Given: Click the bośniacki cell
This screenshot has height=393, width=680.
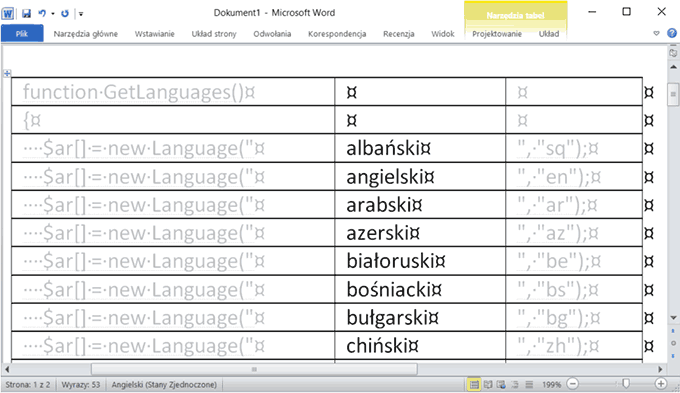Looking at the screenshot, I should (x=420, y=289).
